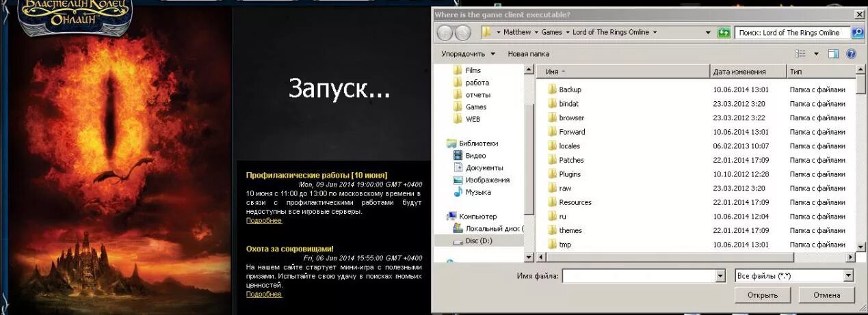Select the Games folder in the sidebar
This screenshot has height=315, width=868.
(x=469, y=107)
